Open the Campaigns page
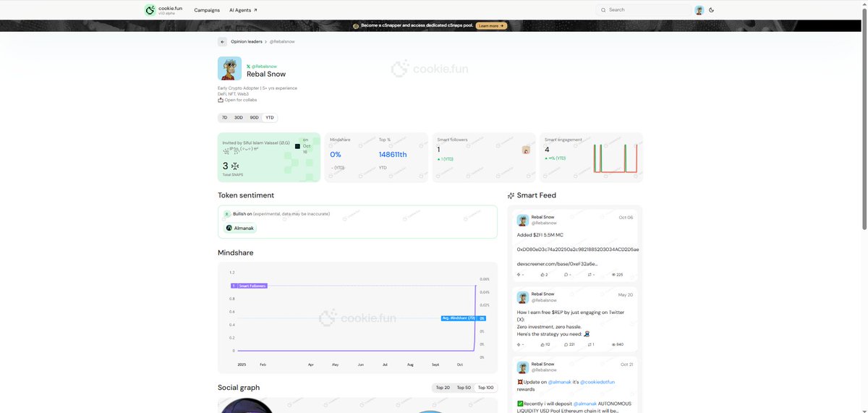 click(x=207, y=10)
